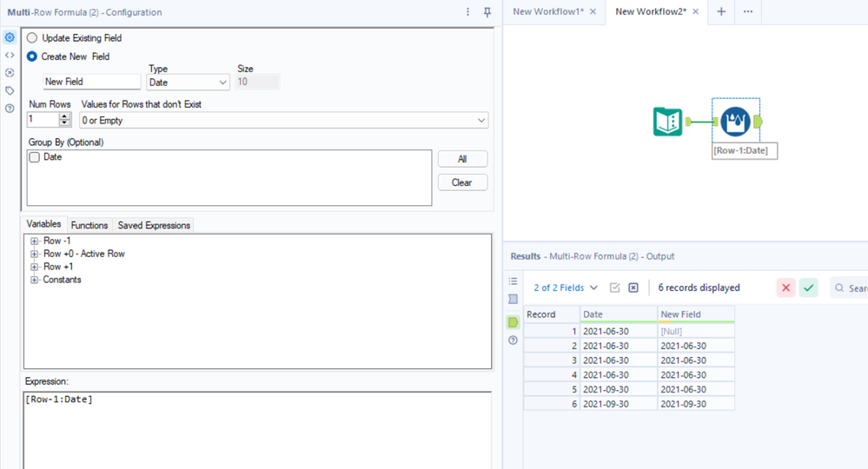Click the [Null] cell in New Field

pos(696,331)
